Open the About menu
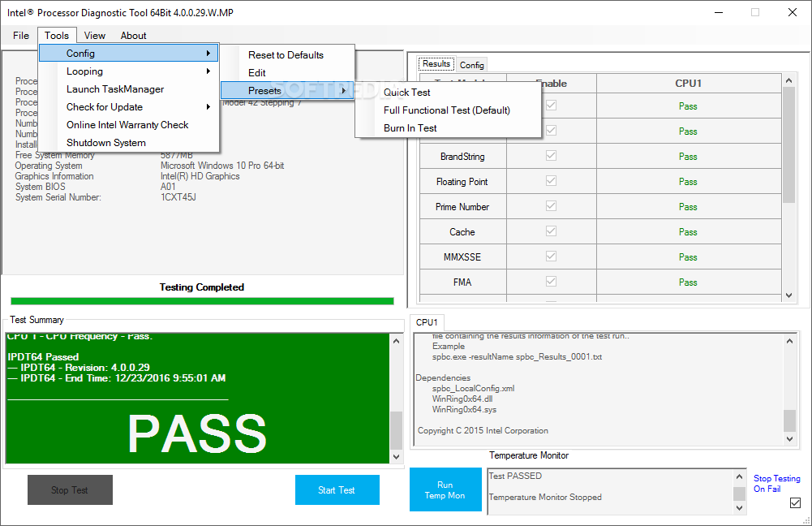812x526 pixels. click(x=134, y=35)
